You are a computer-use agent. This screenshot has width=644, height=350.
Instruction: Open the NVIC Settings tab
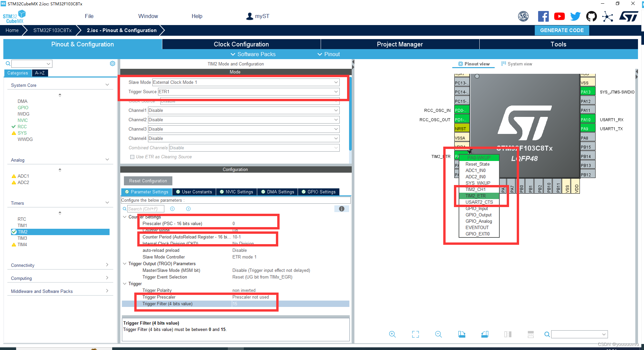(x=236, y=192)
